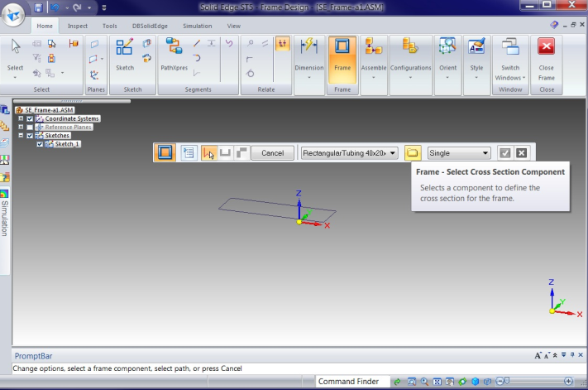Screen dimensions: 588x390
Task: Toggle Coordinate Systems visibility checkbox
Action: [x=30, y=118]
